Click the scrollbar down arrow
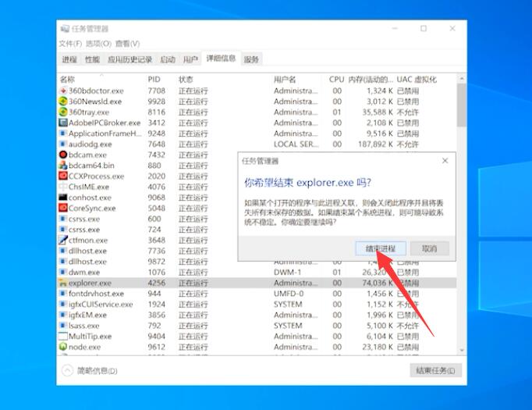The height and width of the screenshot is (410, 532). (x=462, y=350)
